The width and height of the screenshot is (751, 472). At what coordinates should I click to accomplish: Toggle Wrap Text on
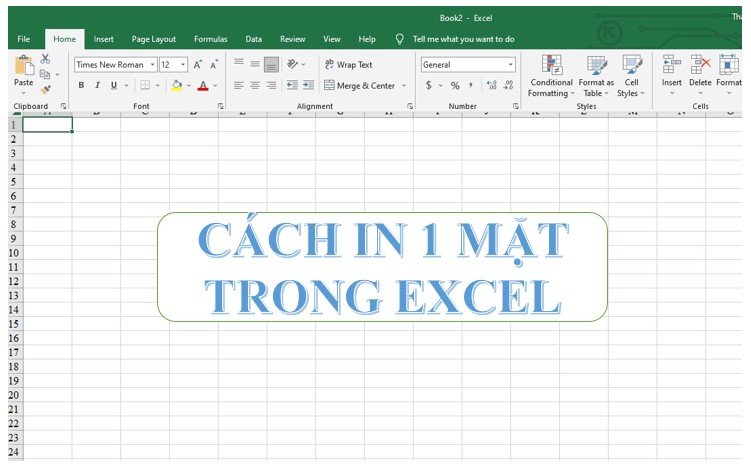pyautogui.click(x=348, y=65)
